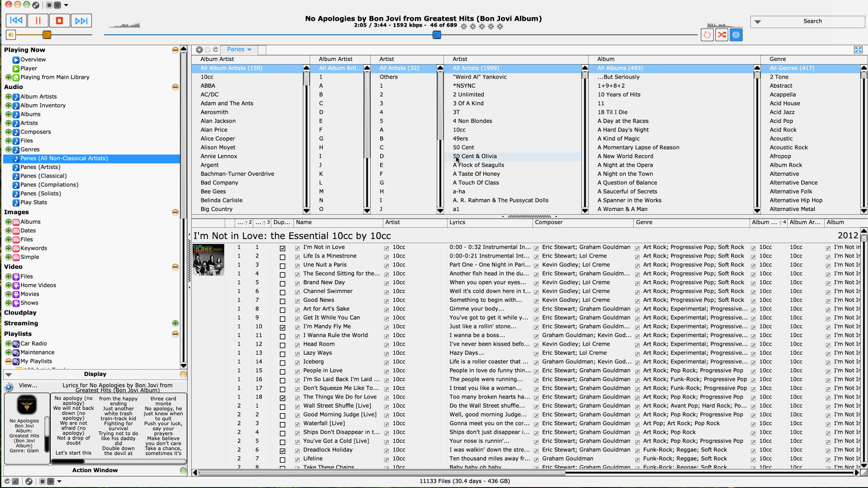Click the refresh/sync icon near Panes header
The image size is (868, 488).
[216, 49]
